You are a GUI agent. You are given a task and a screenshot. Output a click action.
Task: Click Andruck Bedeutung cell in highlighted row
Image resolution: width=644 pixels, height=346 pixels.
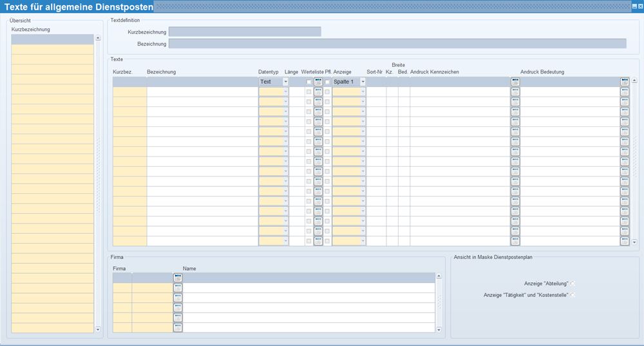570,82
